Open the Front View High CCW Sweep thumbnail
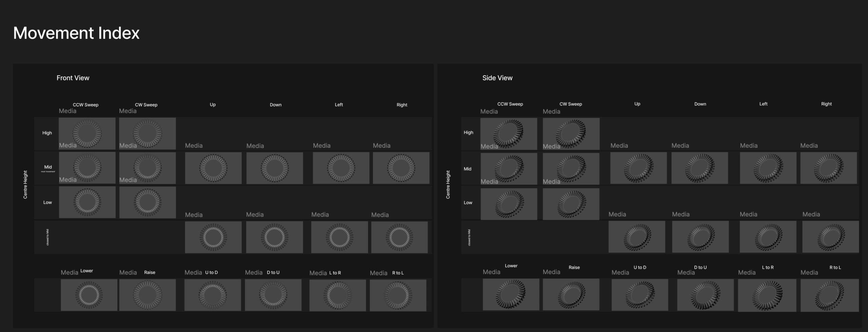 tap(87, 133)
